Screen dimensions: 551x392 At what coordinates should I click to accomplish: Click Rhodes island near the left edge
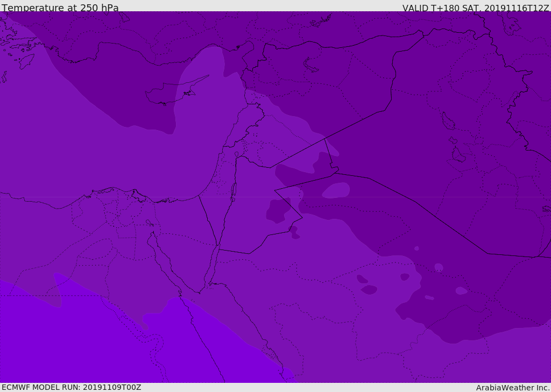point(26,61)
